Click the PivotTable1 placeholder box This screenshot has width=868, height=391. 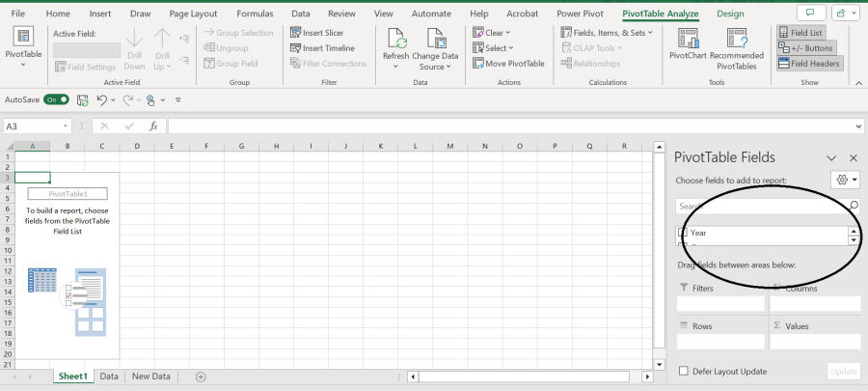tap(68, 194)
